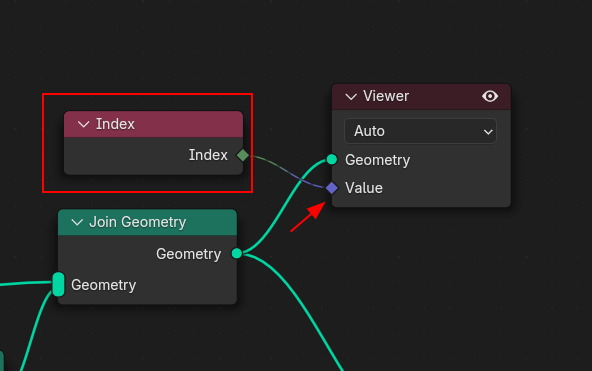This screenshot has width=592, height=371.
Task: Select the Join Geometry node header
Action: pos(147,222)
